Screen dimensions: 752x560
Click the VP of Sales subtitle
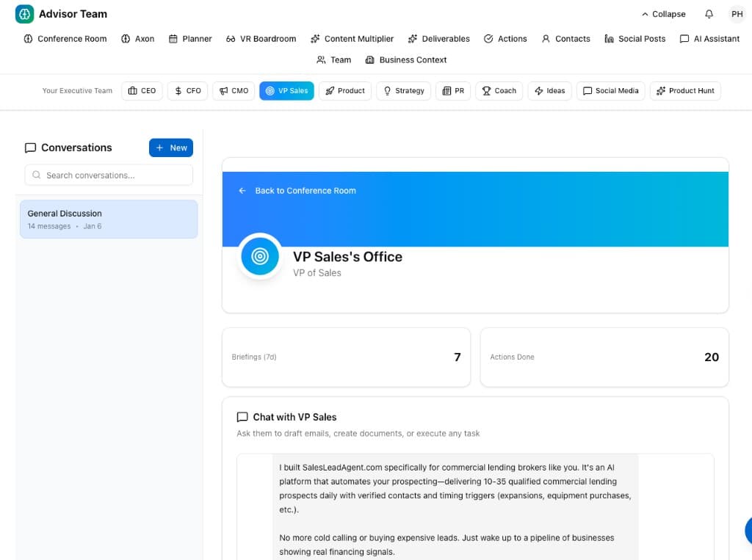click(x=317, y=273)
